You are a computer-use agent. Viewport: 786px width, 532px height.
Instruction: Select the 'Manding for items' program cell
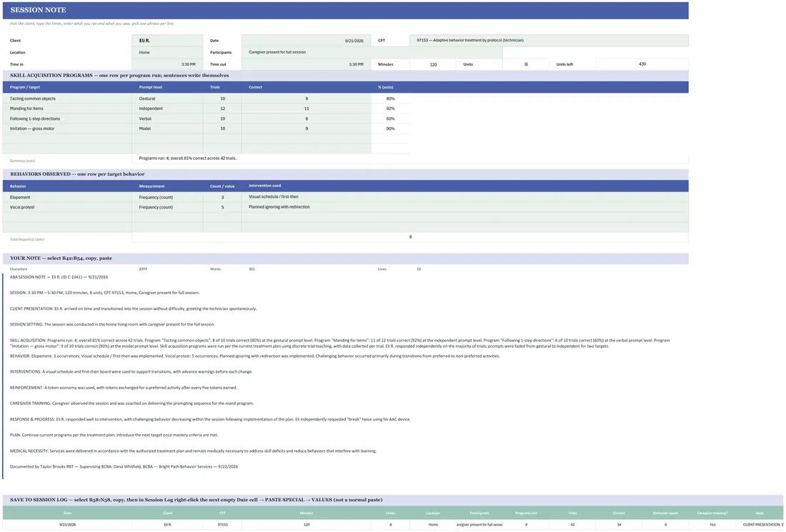pyautogui.click(x=67, y=109)
